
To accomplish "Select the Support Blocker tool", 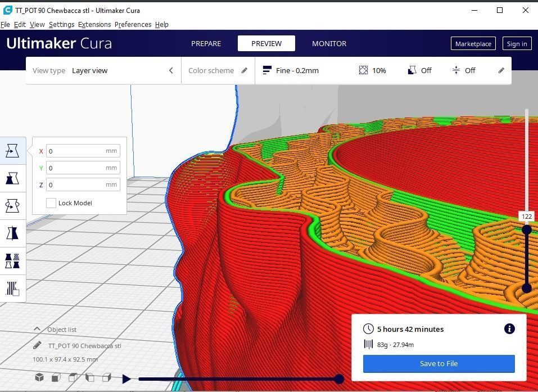I will point(12,289).
